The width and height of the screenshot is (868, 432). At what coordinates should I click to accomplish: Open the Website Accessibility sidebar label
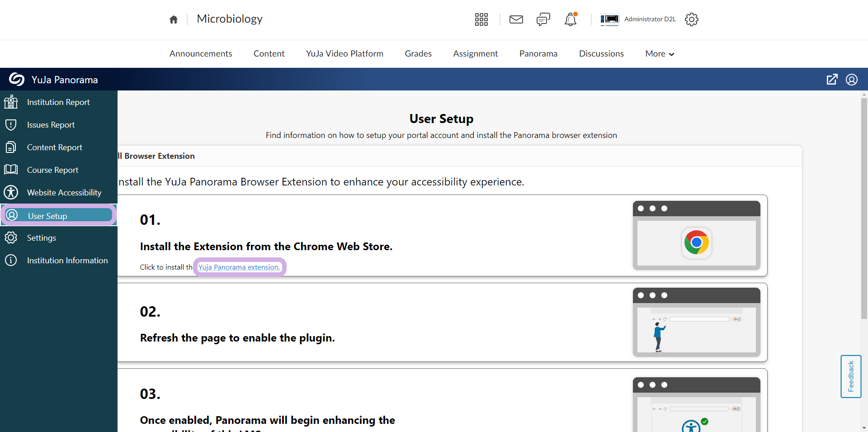click(x=64, y=193)
